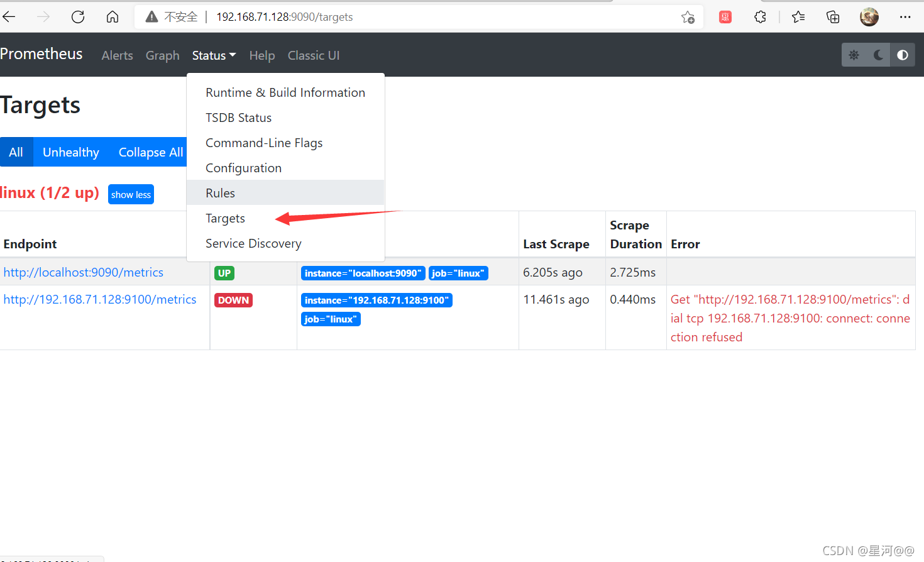Viewport: 924px width, 562px height.
Task: Open the favorites list icon
Action: point(798,17)
